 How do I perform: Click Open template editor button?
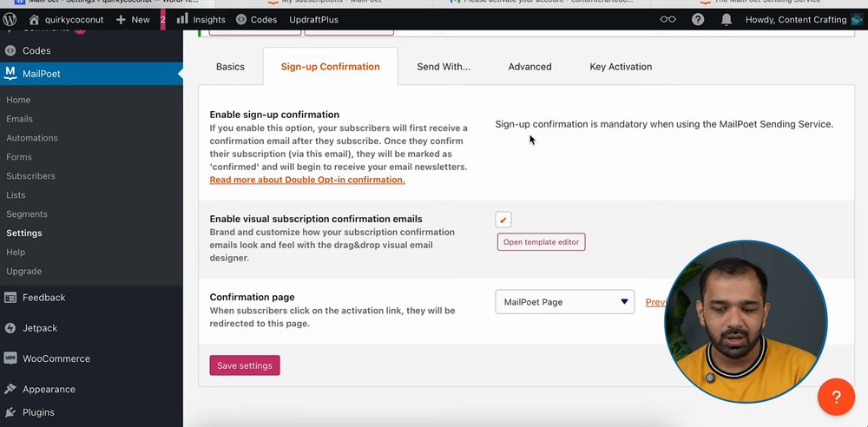tap(541, 242)
